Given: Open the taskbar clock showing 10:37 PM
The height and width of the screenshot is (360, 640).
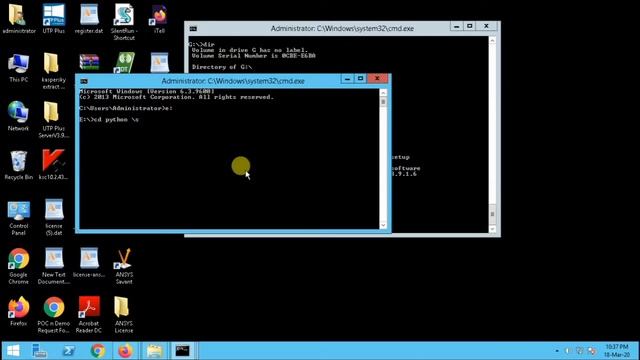Looking at the screenshot, I should point(617,351).
